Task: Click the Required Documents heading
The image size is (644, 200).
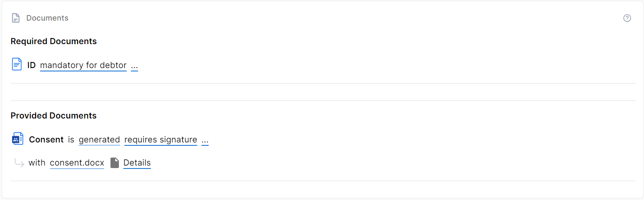Action: coord(54,41)
